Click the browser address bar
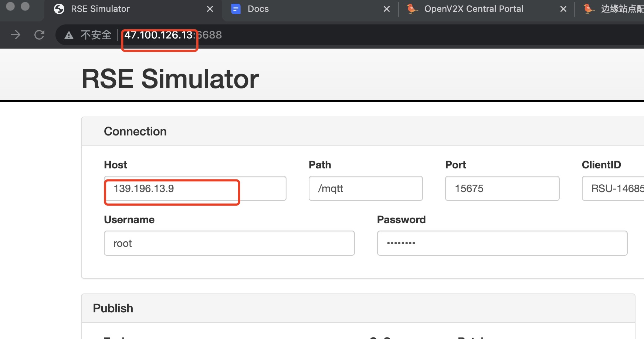644x339 pixels. coord(170,34)
